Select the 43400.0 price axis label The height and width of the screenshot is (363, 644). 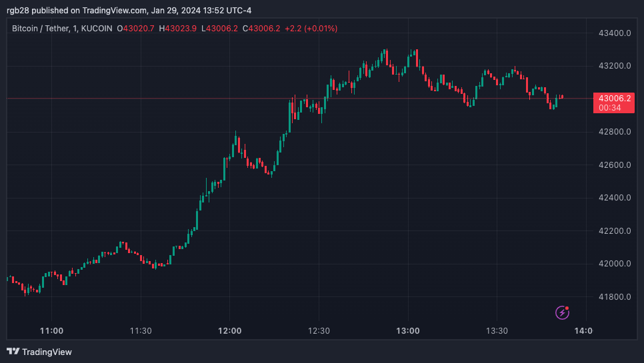[615, 33]
